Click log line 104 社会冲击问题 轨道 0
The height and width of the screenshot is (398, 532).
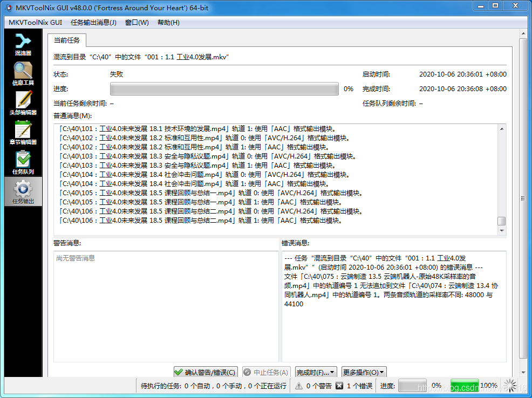204,175
